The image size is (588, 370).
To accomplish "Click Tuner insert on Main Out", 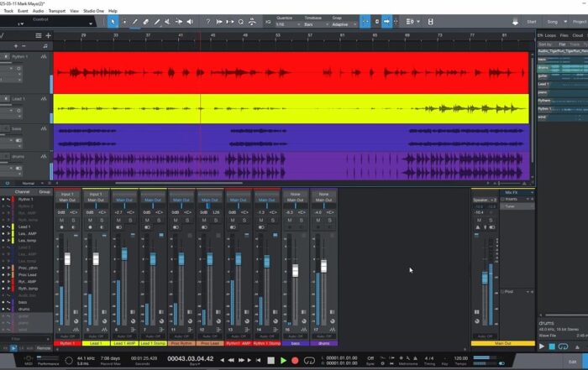I will (x=517, y=206).
